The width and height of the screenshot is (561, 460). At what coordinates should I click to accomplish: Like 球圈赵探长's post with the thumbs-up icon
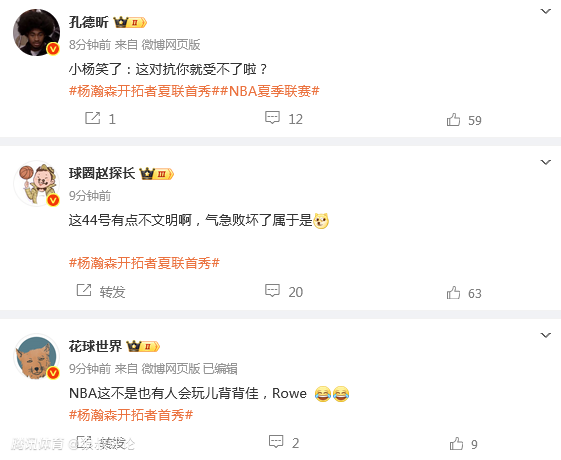453,293
